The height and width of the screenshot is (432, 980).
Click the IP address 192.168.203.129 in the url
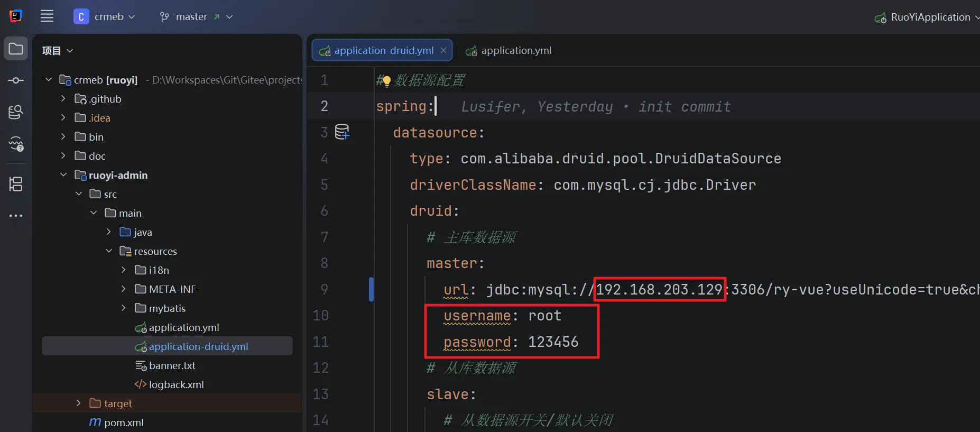click(x=659, y=289)
